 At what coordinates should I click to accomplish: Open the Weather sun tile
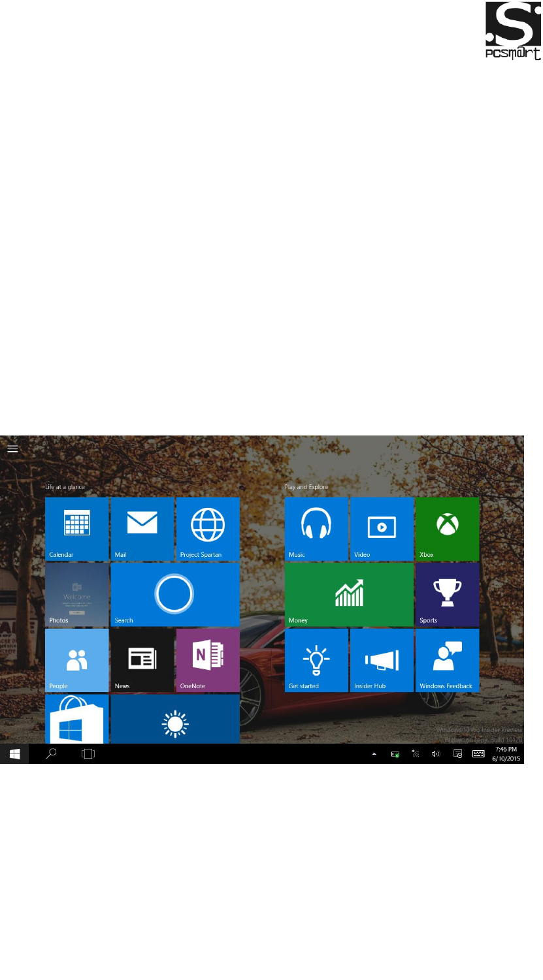(x=175, y=719)
